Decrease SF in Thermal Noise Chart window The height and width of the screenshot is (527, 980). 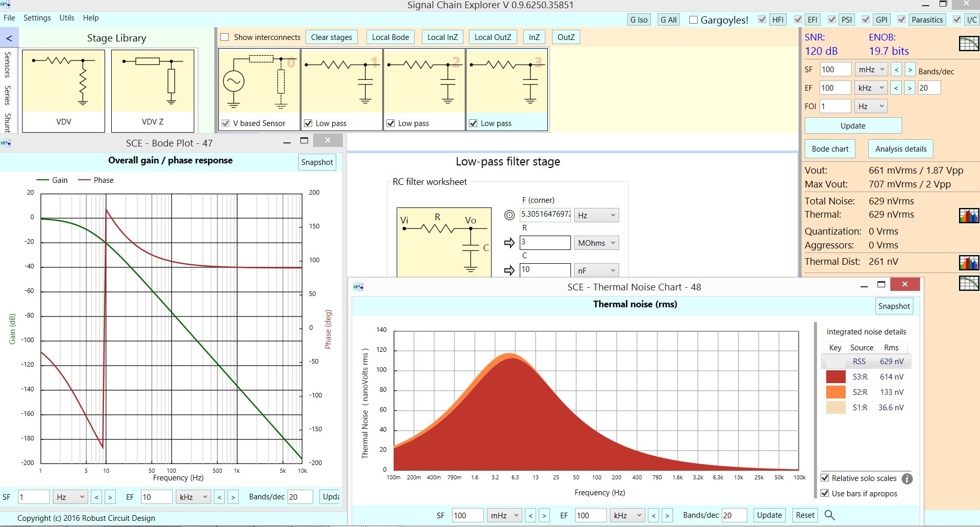click(x=531, y=515)
